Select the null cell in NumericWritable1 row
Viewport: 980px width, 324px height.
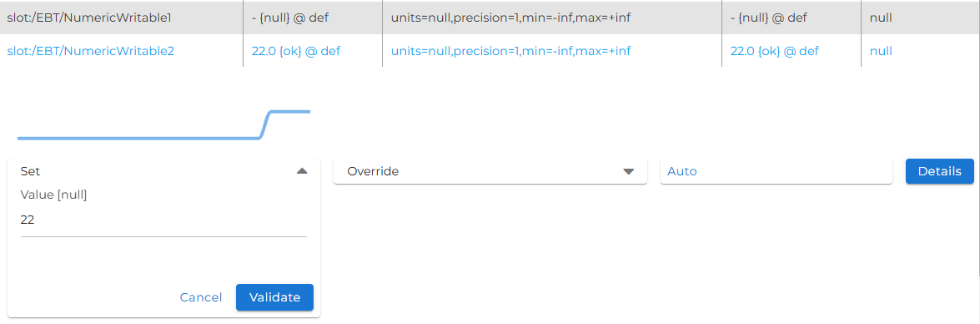[x=881, y=18]
